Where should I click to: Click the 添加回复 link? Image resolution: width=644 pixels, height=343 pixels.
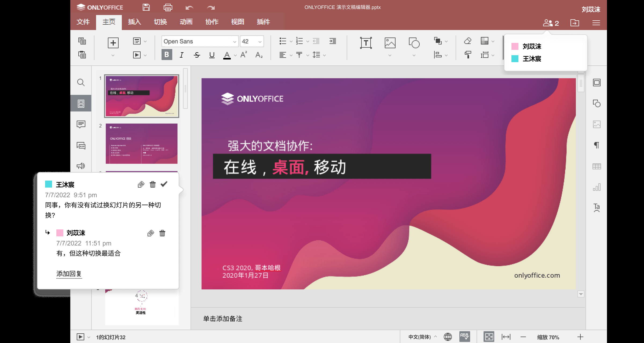tap(69, 274)
